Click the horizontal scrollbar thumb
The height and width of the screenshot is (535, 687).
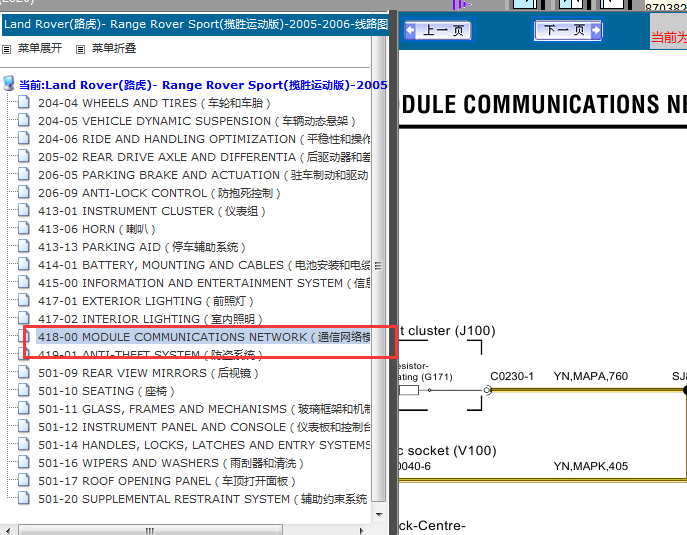pos(150,531)
